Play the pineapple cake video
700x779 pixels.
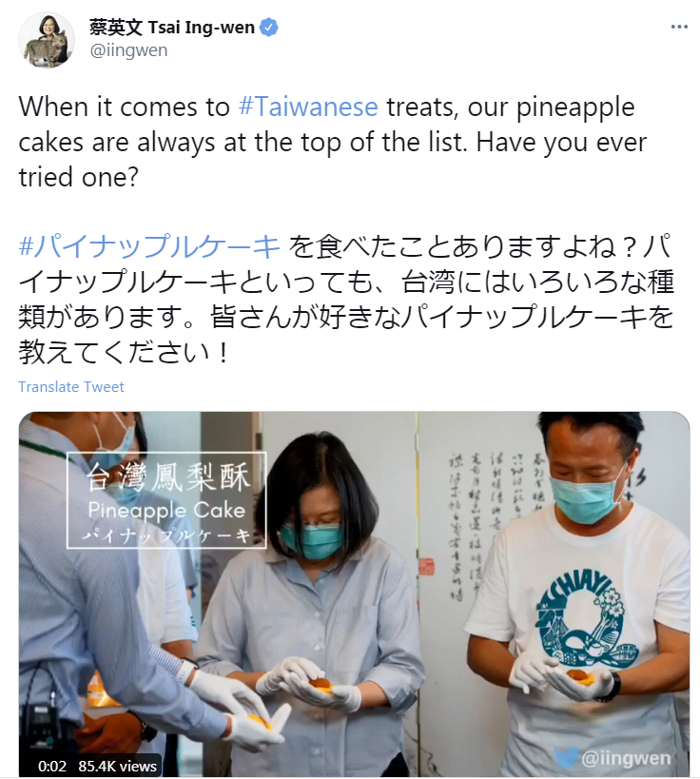(x=354, y=594)
